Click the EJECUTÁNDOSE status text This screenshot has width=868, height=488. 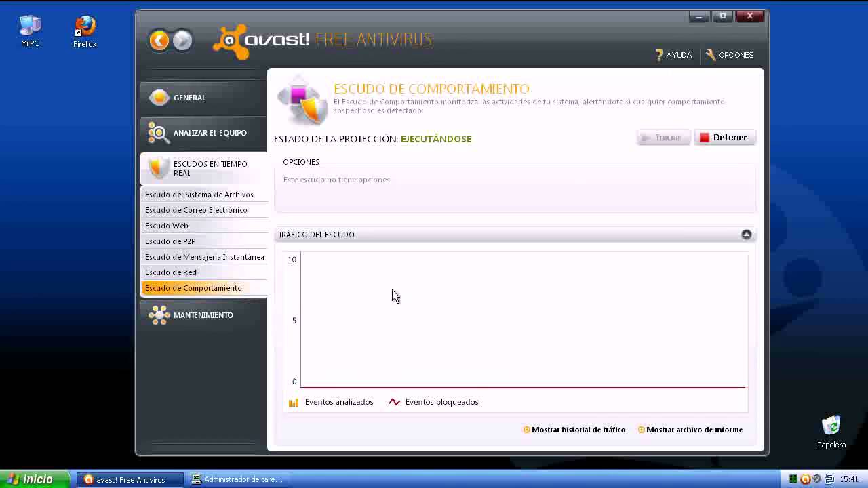pyautogui.click(x=436, y=139)
